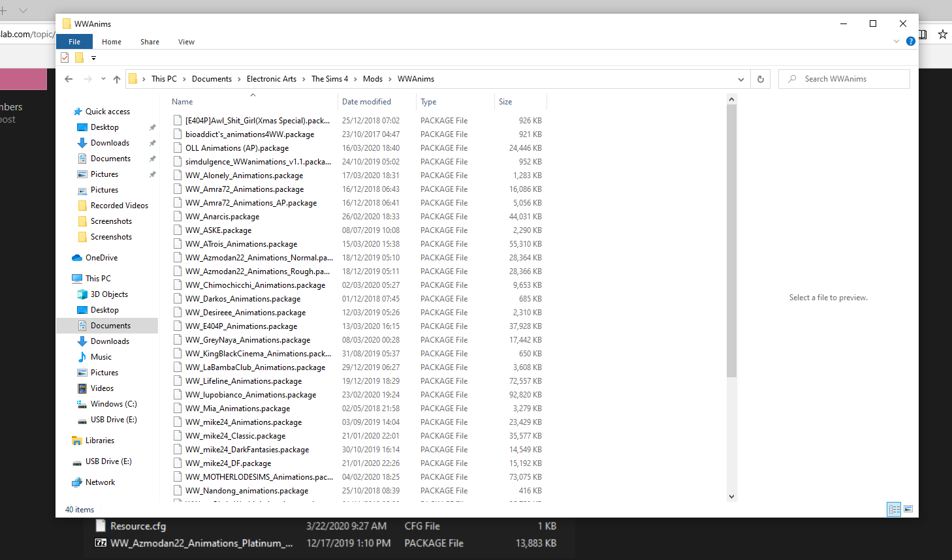Open the File Explorer Help icon
Screen dimensions: 952x560
[x=910, y=41]
